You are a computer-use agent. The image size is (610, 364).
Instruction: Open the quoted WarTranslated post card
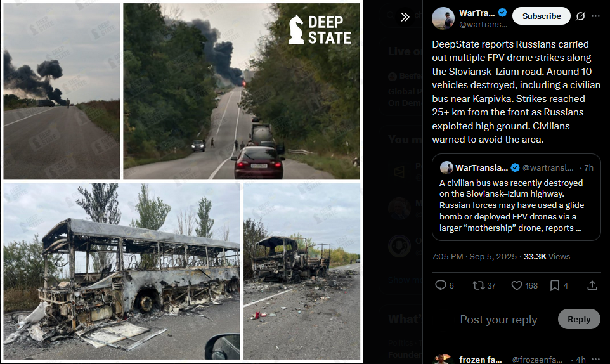tap(516, 197)
